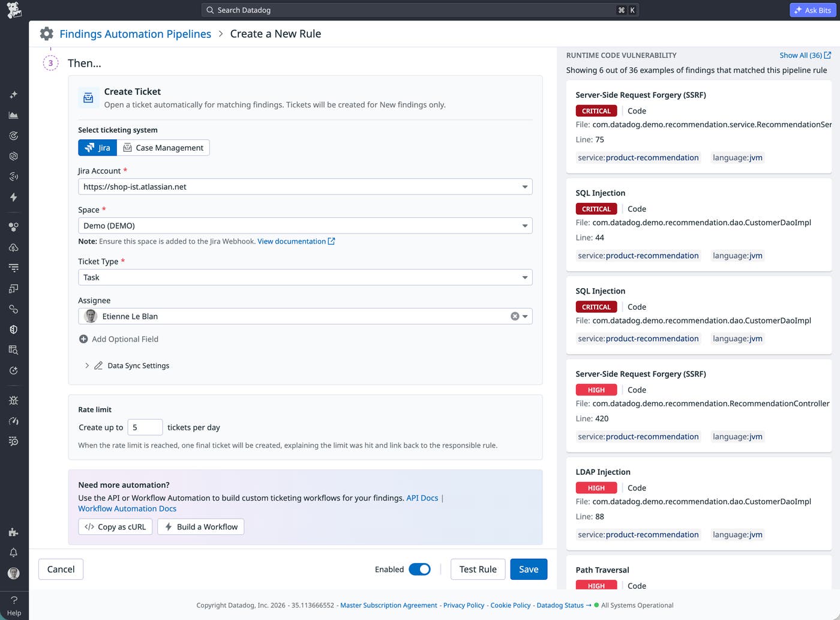This screenshot has height=620, width=840.
Task: Click the chain link sidebar icon
Action: pyautogui.click(x=14, y=309)
